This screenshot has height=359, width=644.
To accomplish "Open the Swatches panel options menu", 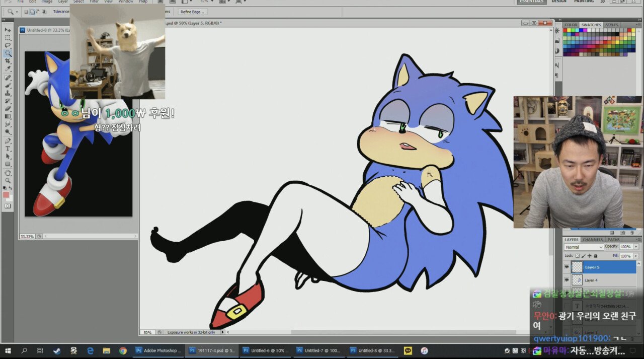I will pyautogui.click(x=638, y=25).
